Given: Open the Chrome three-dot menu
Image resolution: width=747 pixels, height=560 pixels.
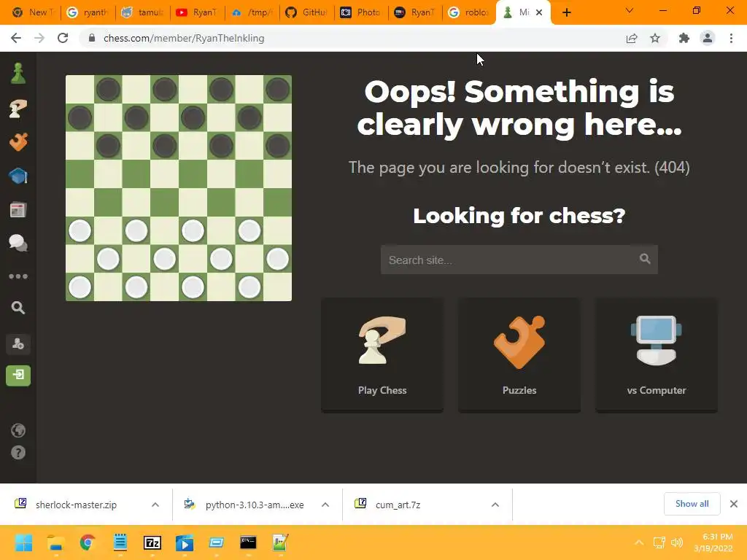Looking at the screenshot, I should [731, 38].
